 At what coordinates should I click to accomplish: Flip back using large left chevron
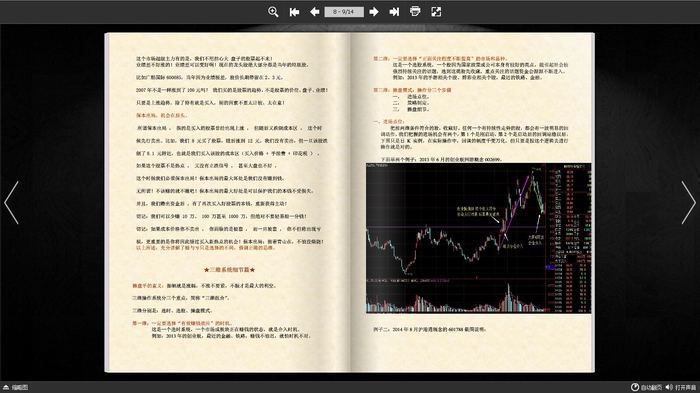pos(11,202)
